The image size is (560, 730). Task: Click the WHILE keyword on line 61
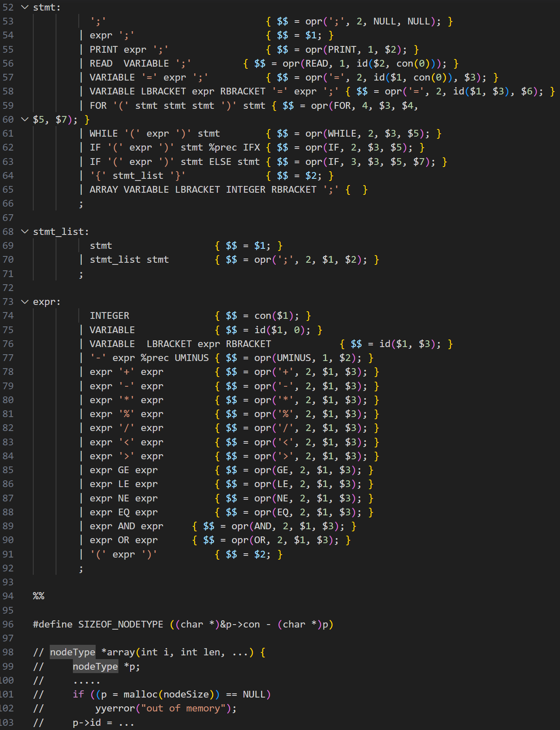tap(104, 134)
